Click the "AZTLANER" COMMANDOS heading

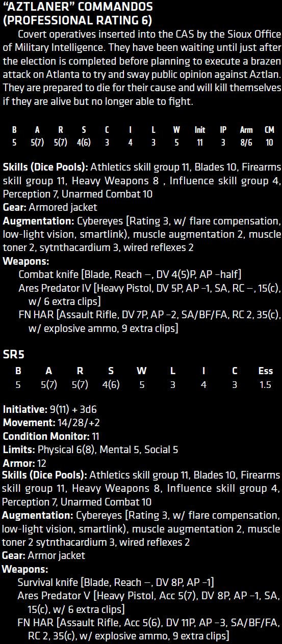pos(78,7)
